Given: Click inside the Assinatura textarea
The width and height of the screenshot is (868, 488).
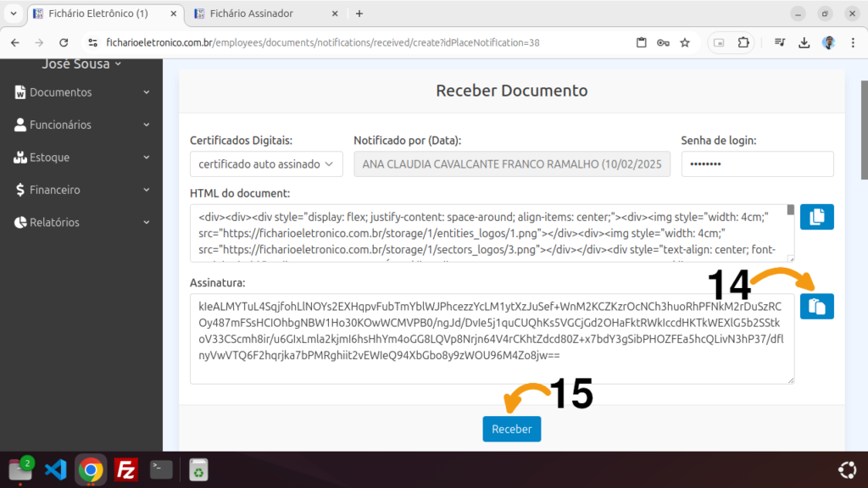Looking at the screenshot, I should point(492,339).
